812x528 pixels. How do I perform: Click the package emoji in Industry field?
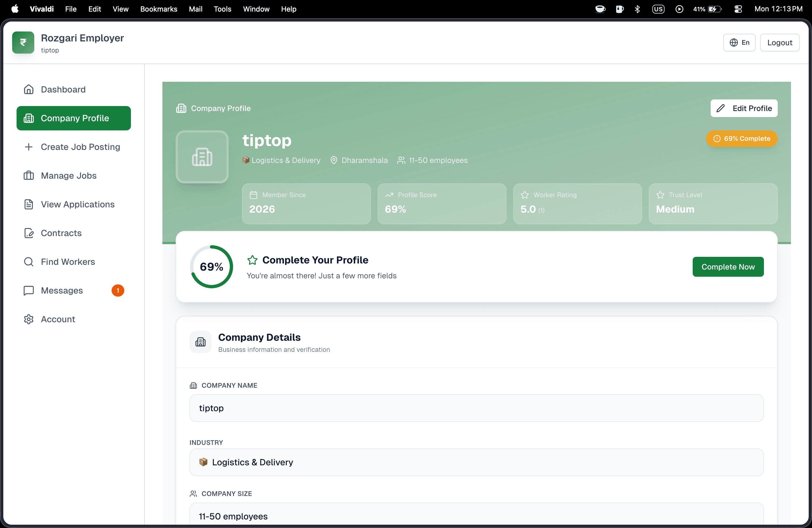coord(203,462)
